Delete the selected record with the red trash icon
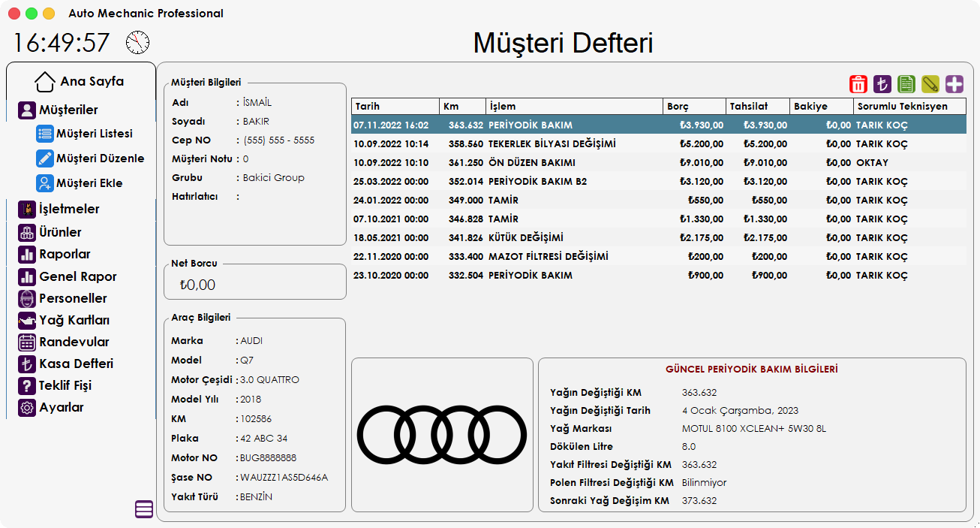Image resolution: width=980 pixels, height=528 pixels. tap(858, 84)
